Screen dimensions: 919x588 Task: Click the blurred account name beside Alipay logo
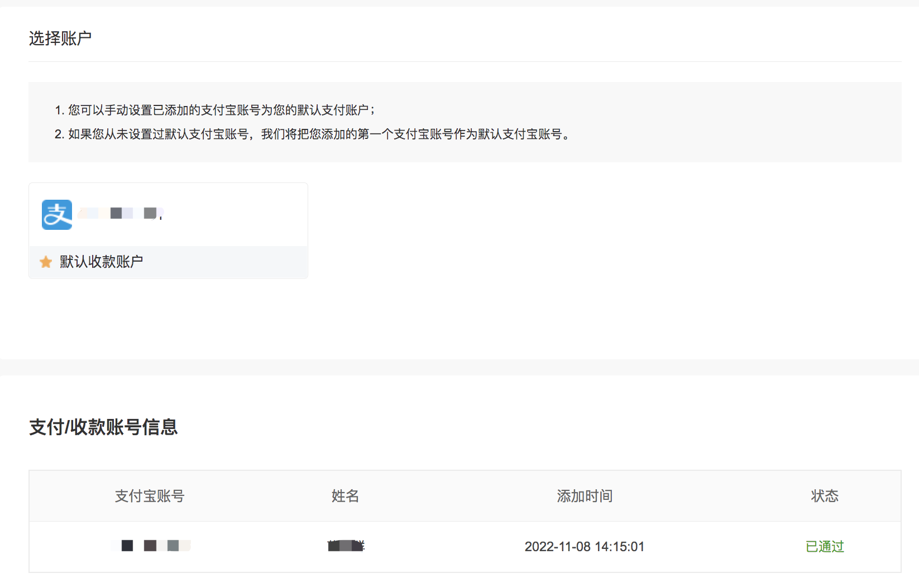coord(121,214)
